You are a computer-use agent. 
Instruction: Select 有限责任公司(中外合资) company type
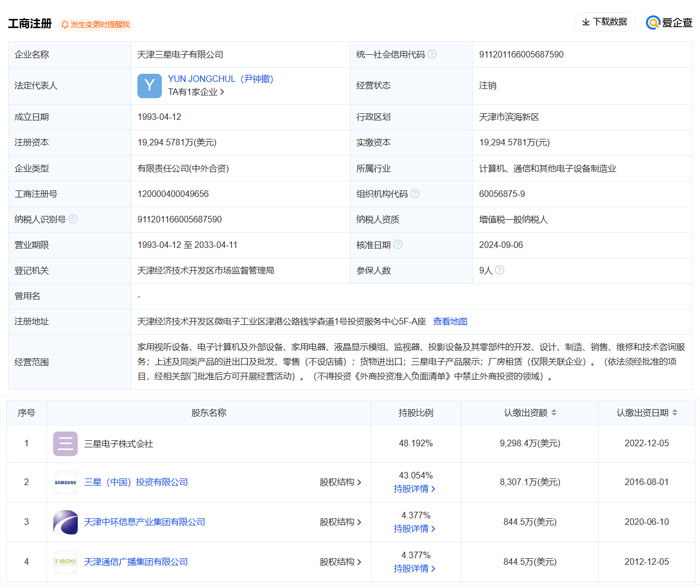pos(183,168)
